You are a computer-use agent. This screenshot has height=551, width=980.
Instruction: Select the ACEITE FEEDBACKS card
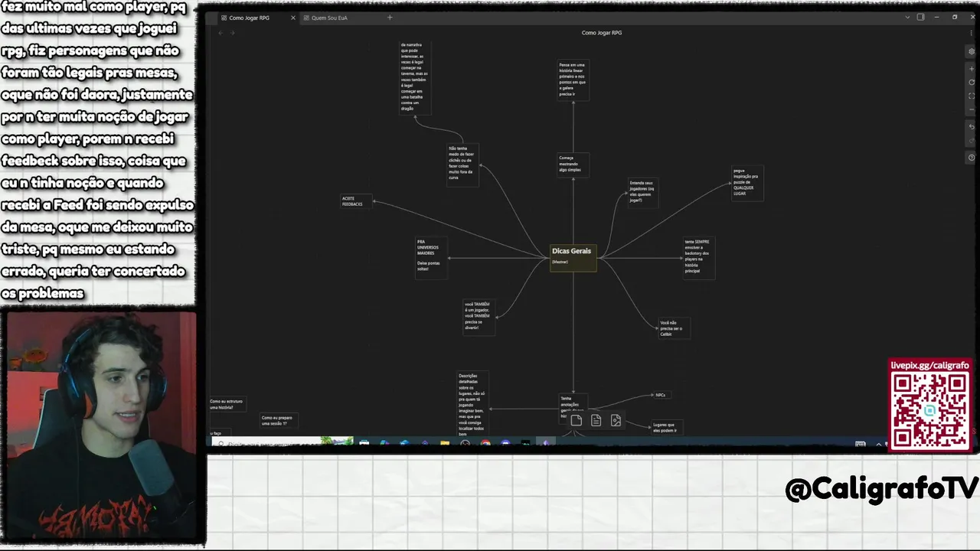point(356,201)
